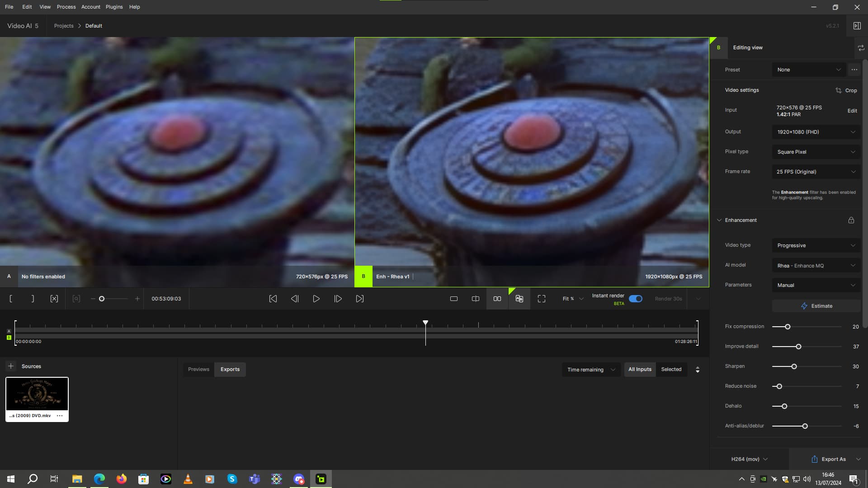Unlock the Enhancement lock icon

[x=851, y=220]
